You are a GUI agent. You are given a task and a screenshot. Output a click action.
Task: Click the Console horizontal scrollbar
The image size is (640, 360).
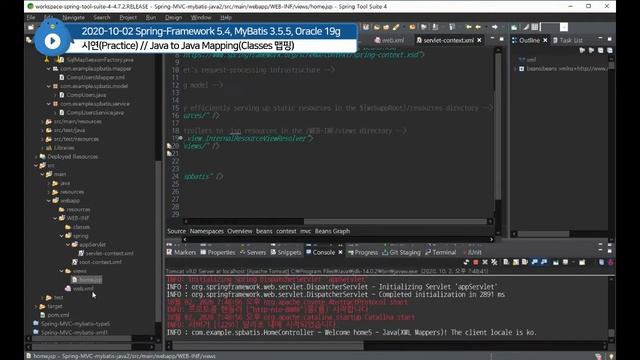[x=268, y=346]
